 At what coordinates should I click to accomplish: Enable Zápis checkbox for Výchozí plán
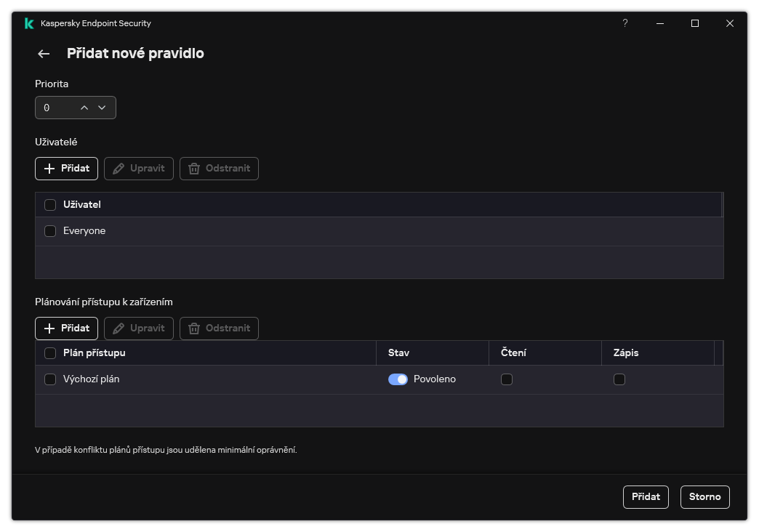pyautogui.click(x=619, y=379)
